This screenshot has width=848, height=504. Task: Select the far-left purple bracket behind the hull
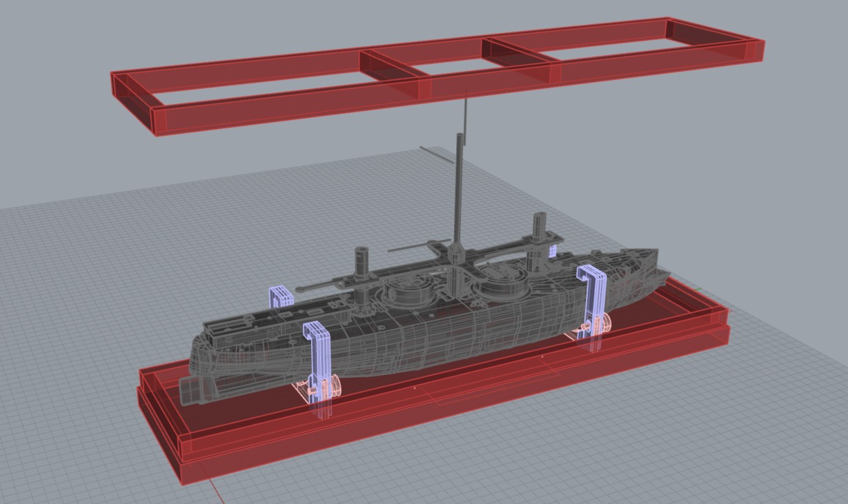[279, 296]
